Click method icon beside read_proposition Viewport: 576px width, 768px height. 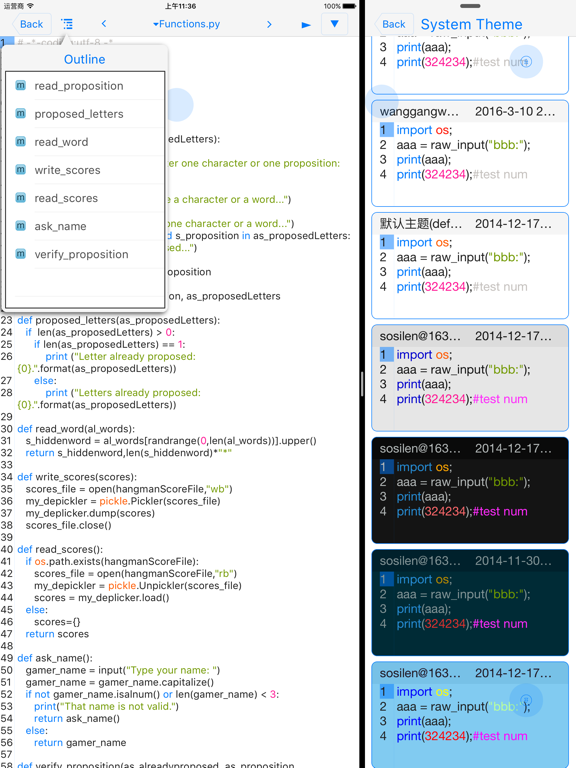pyautogui.click(x=21, y=85)
